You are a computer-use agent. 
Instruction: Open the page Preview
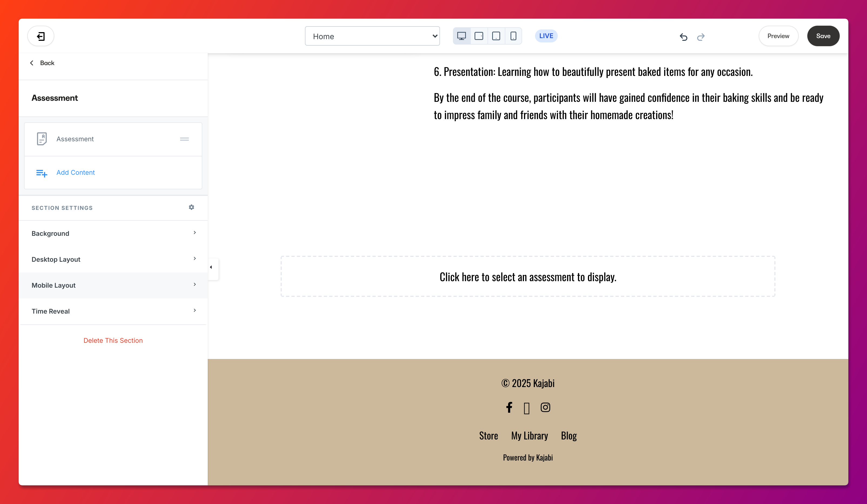[x=778, y=36]
